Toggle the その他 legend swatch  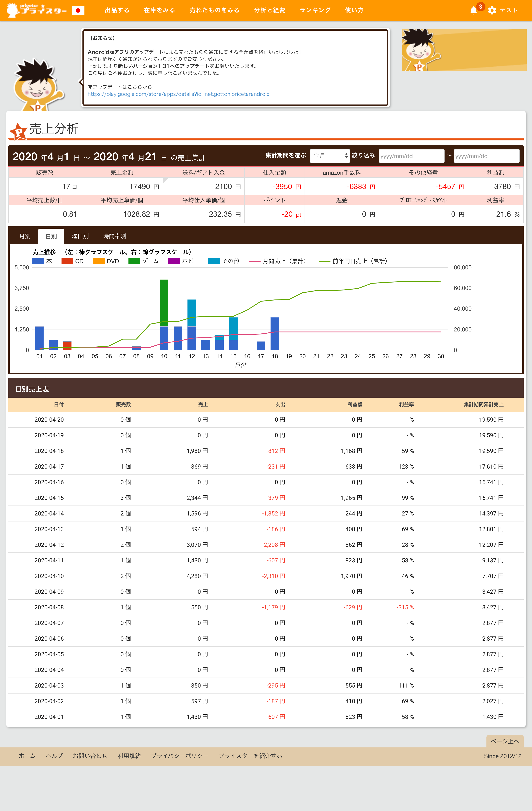(214, 261)
